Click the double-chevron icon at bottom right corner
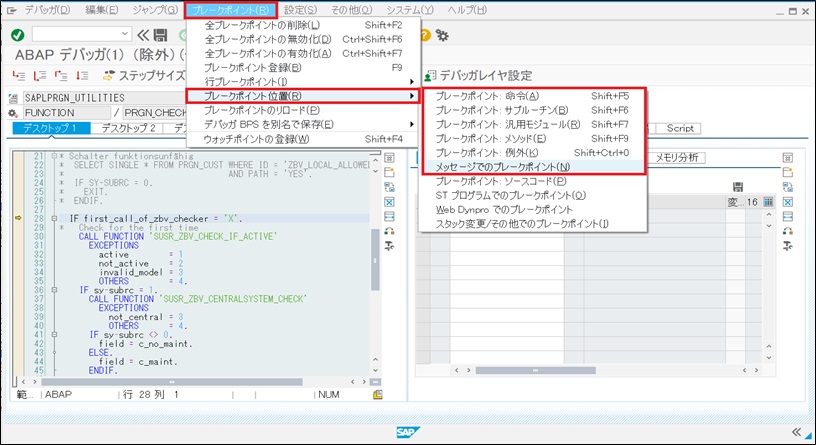The image size is (816, 445). point(796,432)
